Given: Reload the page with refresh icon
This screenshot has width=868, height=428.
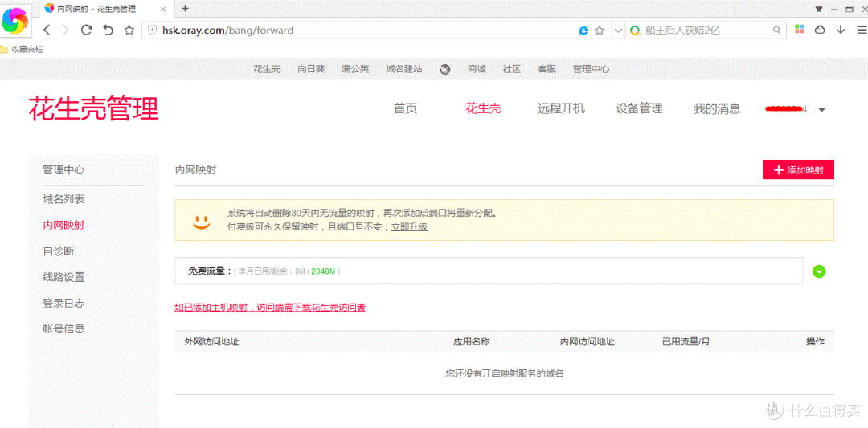Looking at the screenshot, I should pyautogui.click(x=86, y=31).
